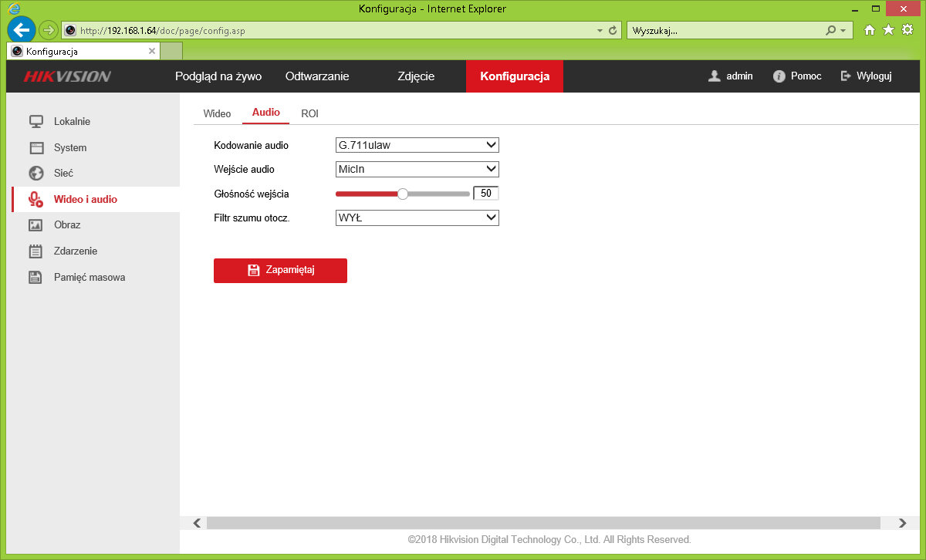Switch to the ROI tab
926x560 pixels.
click(309, 113)
